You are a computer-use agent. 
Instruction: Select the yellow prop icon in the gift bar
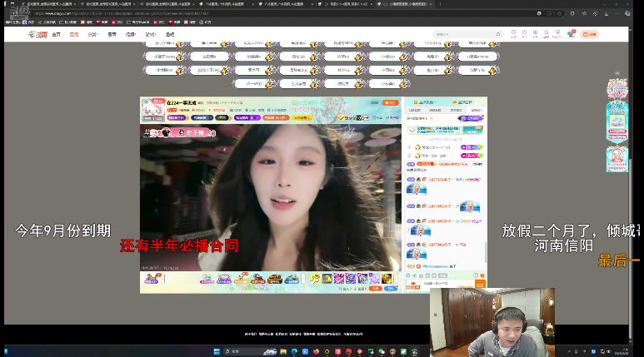315,279
